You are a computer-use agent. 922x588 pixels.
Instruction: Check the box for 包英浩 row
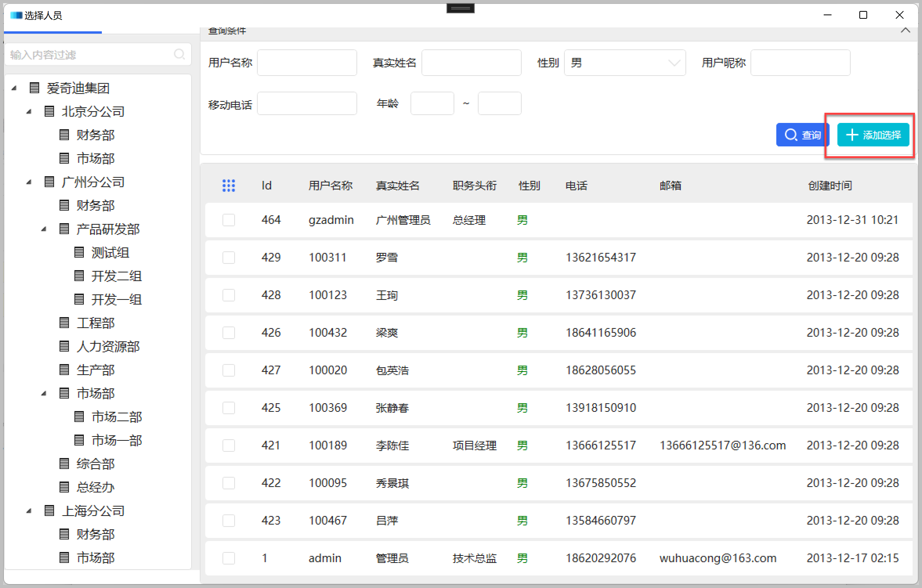229,370
